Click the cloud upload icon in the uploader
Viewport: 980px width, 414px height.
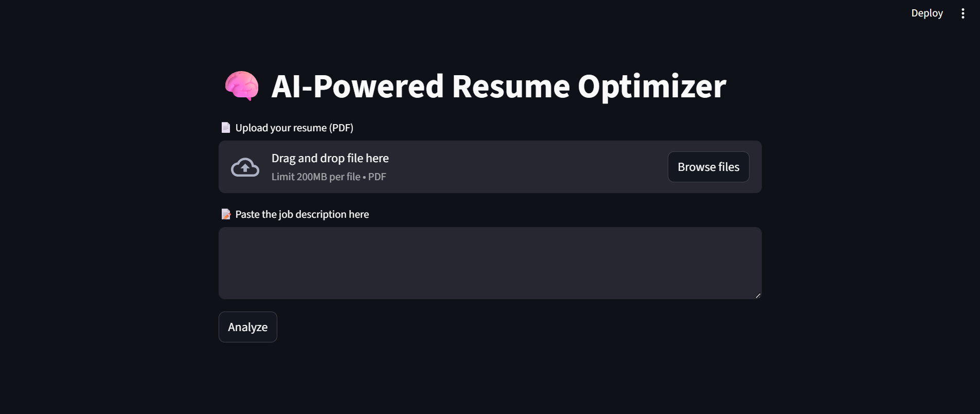coord(245,166)
